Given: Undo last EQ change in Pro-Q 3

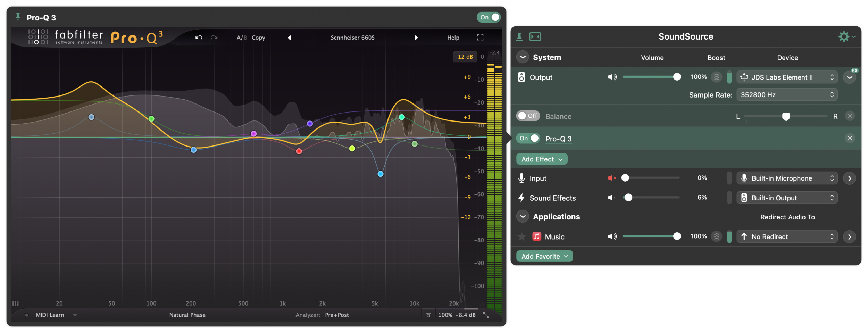Looking at the screenshot, I should (x=199, y=38).
